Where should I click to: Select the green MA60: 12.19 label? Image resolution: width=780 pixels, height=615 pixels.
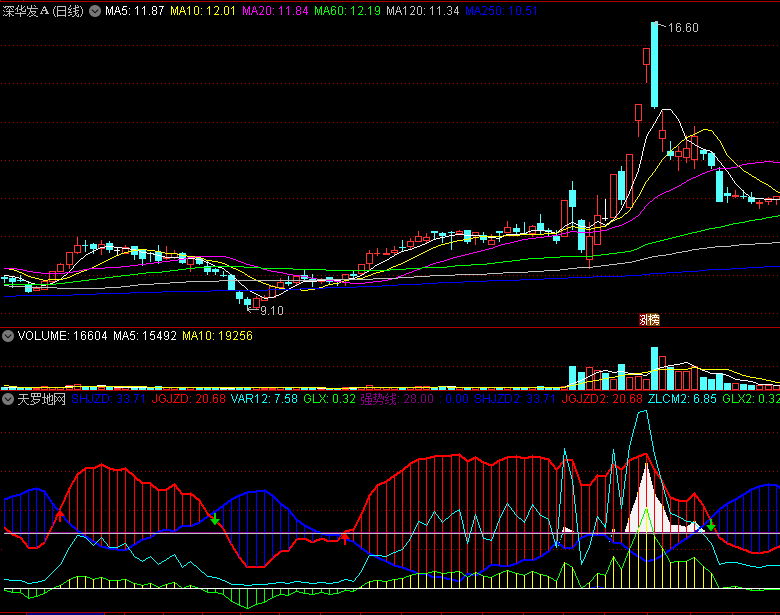pos(347,11)
